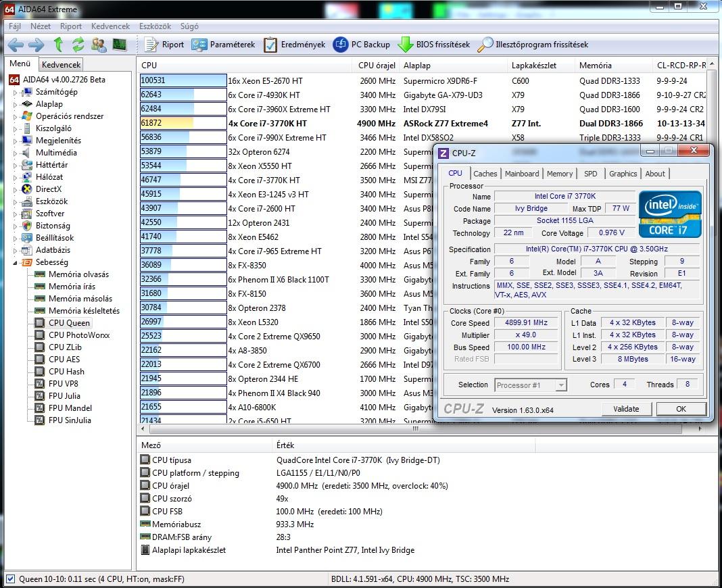722x588 pixels.
Task: Launch PC Backup from toolbar
Action: click(x=362, y=45)
